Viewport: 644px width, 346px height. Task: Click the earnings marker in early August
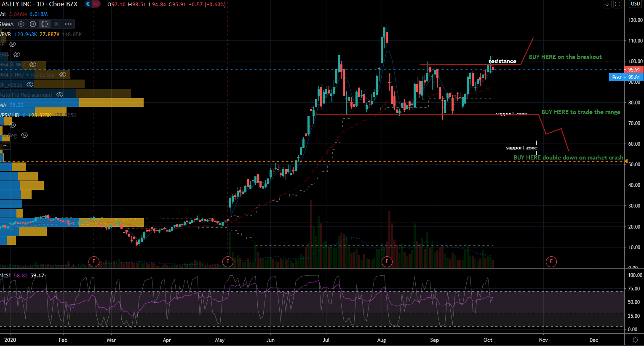(x=387, y=262)
